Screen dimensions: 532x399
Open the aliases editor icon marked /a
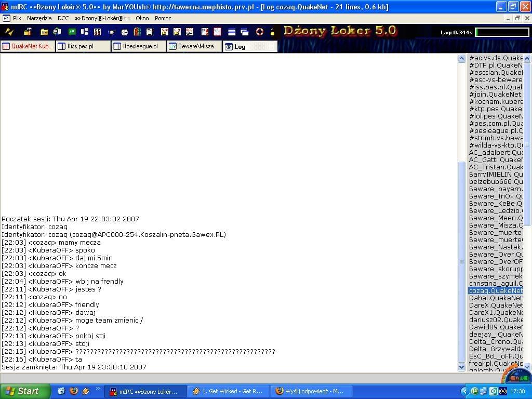click(x=72, y=32)
